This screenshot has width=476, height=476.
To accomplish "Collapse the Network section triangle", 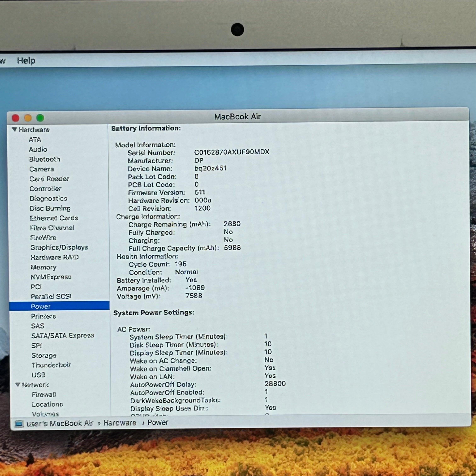I will [17, 385].
